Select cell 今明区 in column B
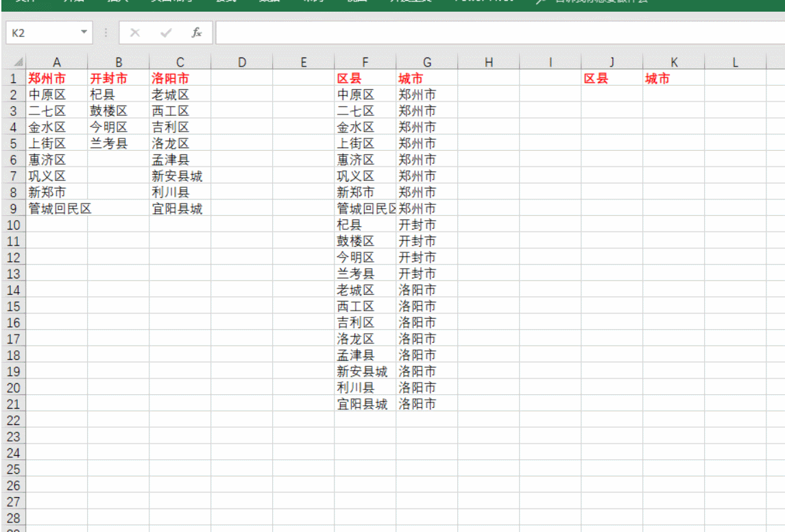785x532 pixels. 118,127
